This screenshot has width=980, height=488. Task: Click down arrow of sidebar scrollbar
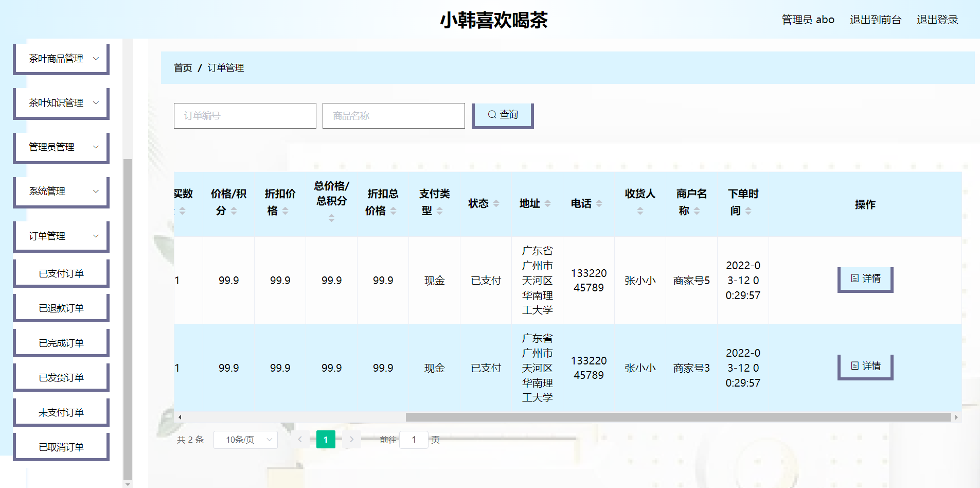pos(128,484)
